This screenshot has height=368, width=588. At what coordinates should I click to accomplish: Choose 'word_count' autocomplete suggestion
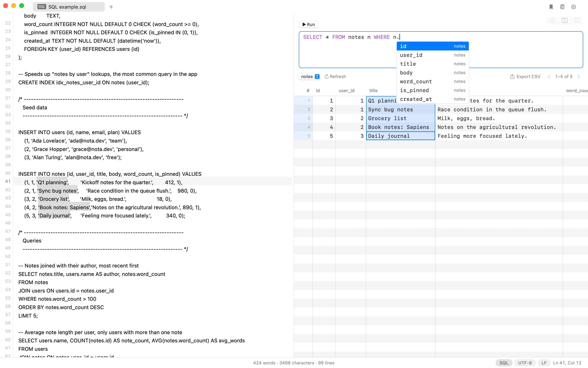tap(432, 81)
